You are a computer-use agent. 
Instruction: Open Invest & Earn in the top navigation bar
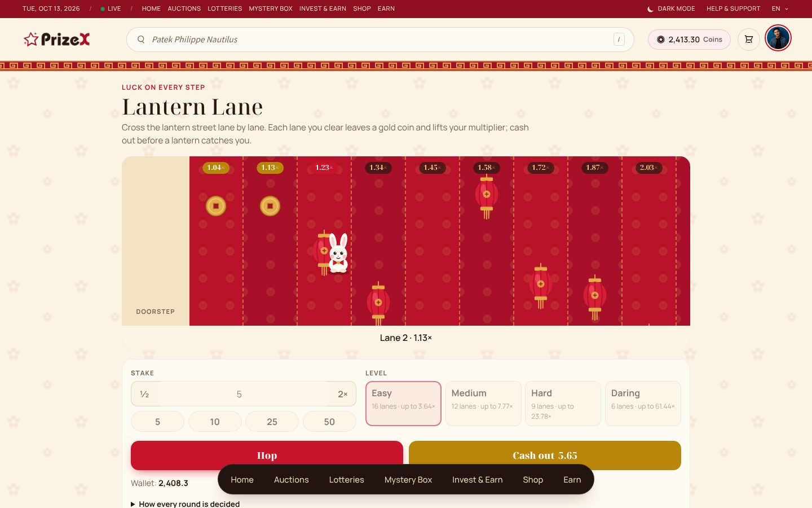point(323,9)
